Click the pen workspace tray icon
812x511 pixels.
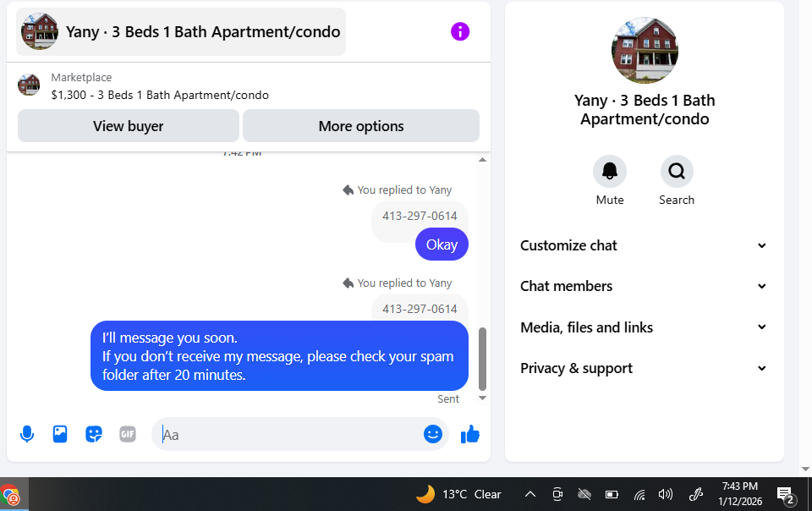695,494
